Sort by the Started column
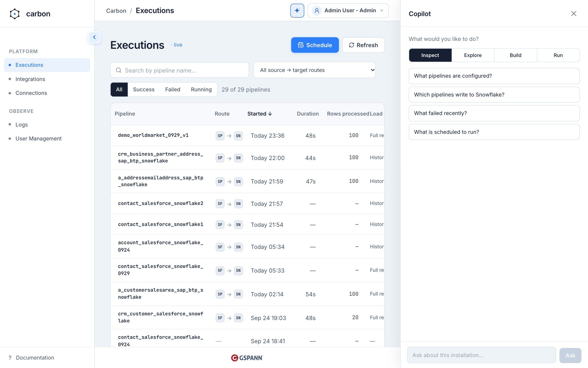Screen dimensions: 588x368 click(x=259, y=114)
